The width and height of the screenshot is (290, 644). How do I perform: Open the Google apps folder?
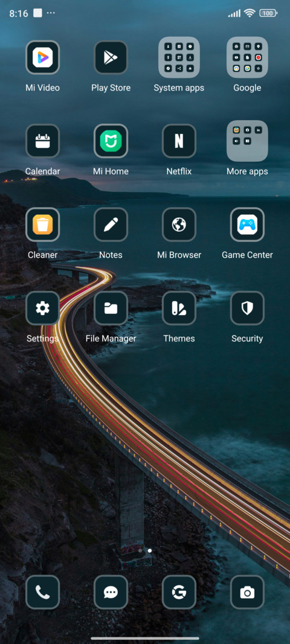(x=247, y=57)
